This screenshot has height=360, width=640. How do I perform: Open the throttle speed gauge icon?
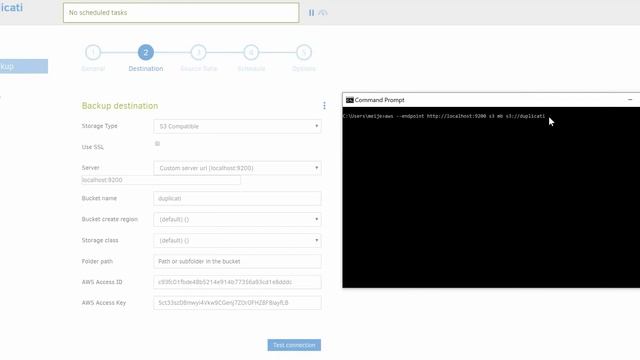[x=322, y=13]
